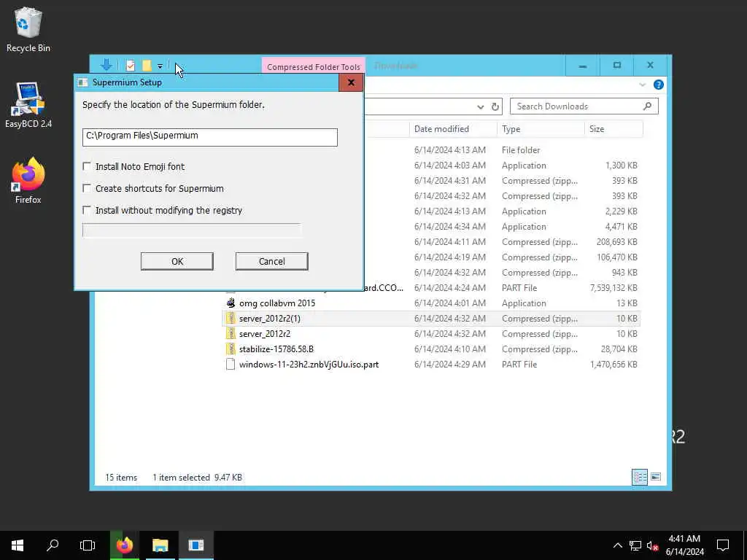This screenshot has height=560, width=747.
Task: Click the omg collabvm 2015 application icon
Action: [231, 303]
